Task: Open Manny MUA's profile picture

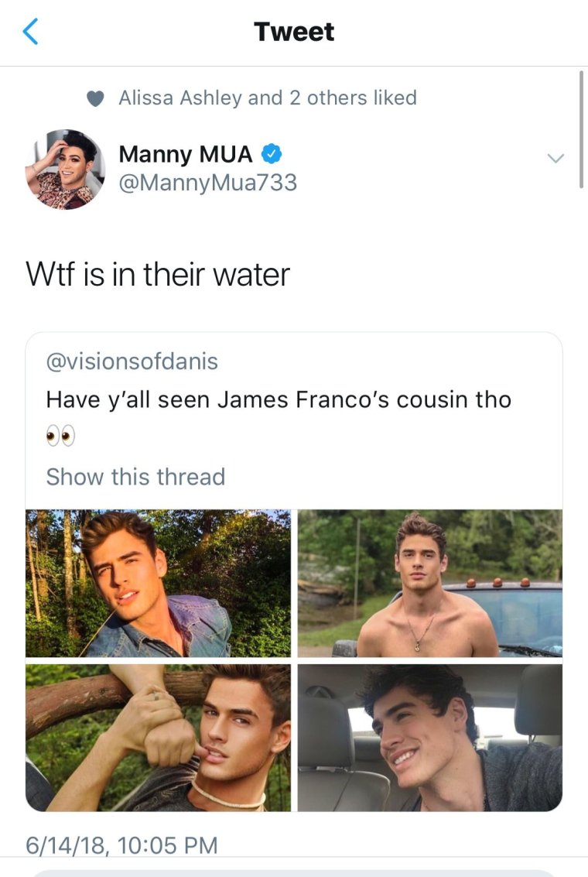Action: [x=65, y=170]
